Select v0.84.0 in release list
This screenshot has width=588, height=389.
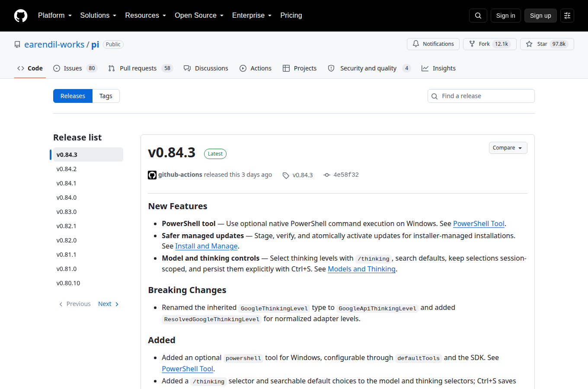point(88,198)
